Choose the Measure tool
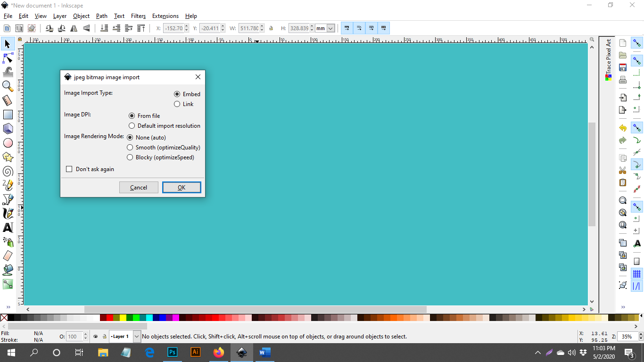The width and height of the screenshot is (644, 362). tap(8, 100)
